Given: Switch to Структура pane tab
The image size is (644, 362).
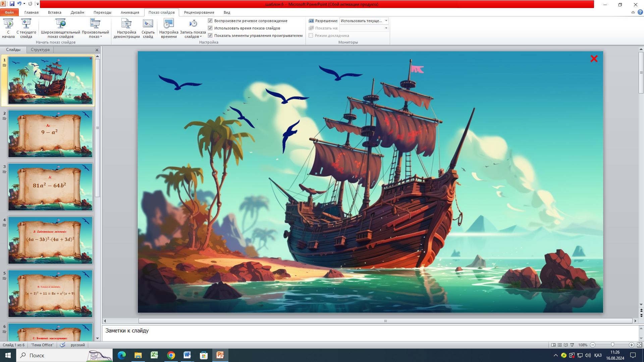Looking at the screenshot, I should coord(40,50).
